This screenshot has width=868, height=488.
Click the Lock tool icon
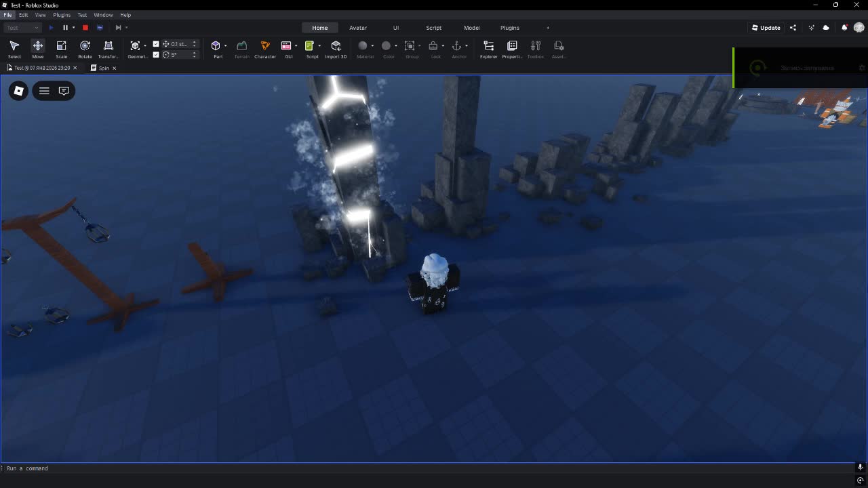[x=433, y=45]
